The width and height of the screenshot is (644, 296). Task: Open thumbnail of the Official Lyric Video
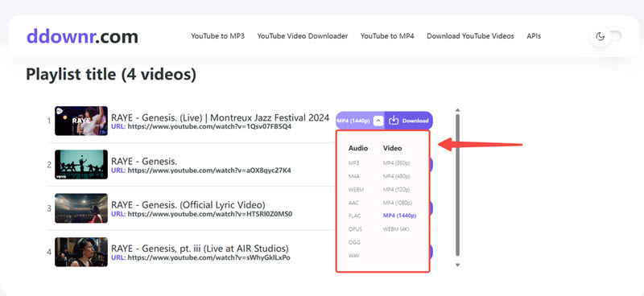tap(81, 208)
